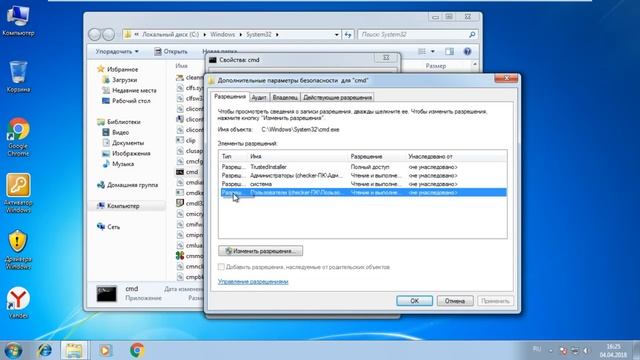Switch to the Действующие разрешения tab
The height and width of the screenshot is (360, 640).
pos(338,98)
